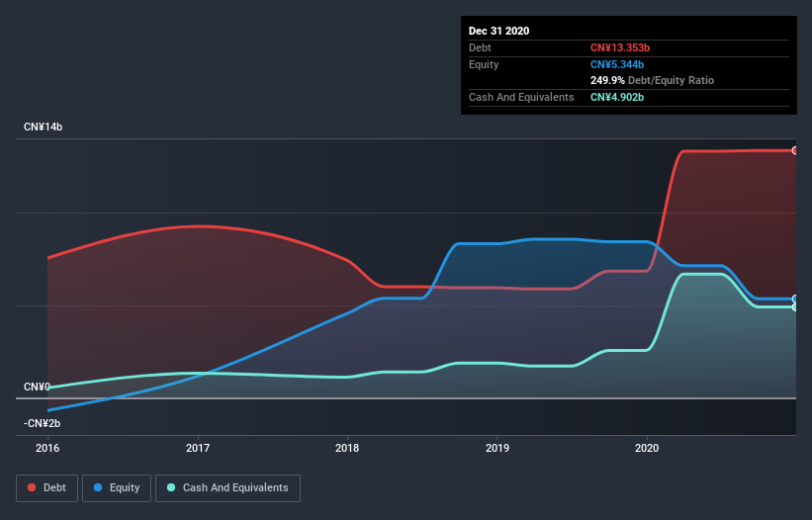Select the 2018 x-axis label

tap(347, 448)
